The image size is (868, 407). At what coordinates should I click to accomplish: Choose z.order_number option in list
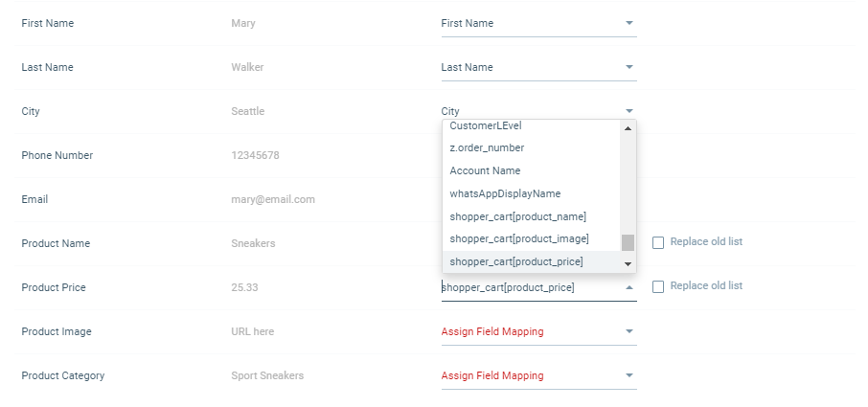coord(487,147)
